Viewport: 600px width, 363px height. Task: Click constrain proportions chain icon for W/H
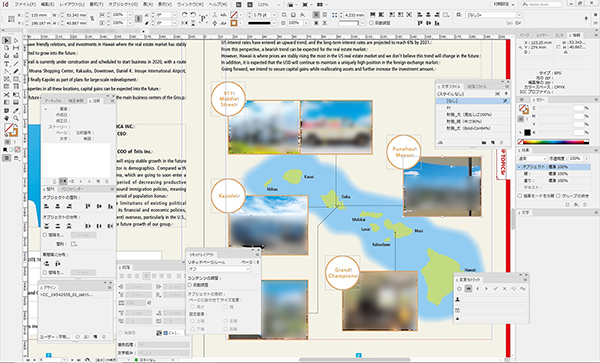(92, 19)
